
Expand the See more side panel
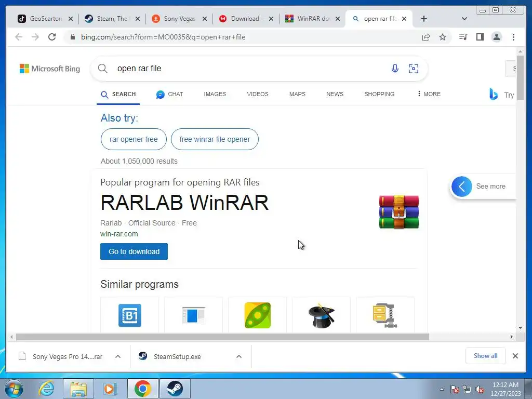(461, 187)
